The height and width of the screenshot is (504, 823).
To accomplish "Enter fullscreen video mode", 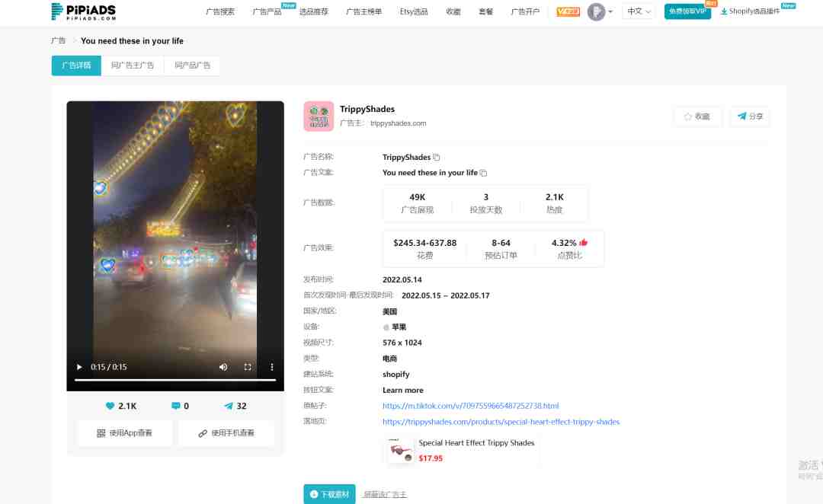I will (248, 367).
